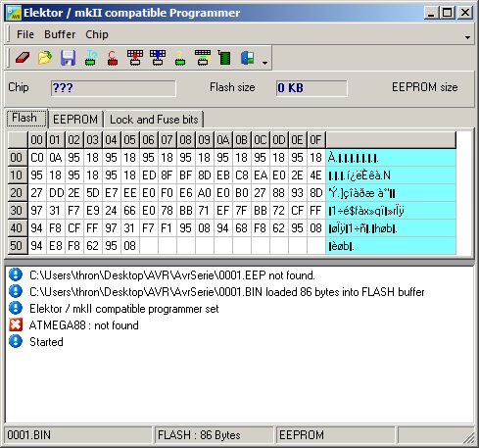Click the Chip name field showing ???
The height and width of the screenshot is (448, 479).
pos(114,88)
